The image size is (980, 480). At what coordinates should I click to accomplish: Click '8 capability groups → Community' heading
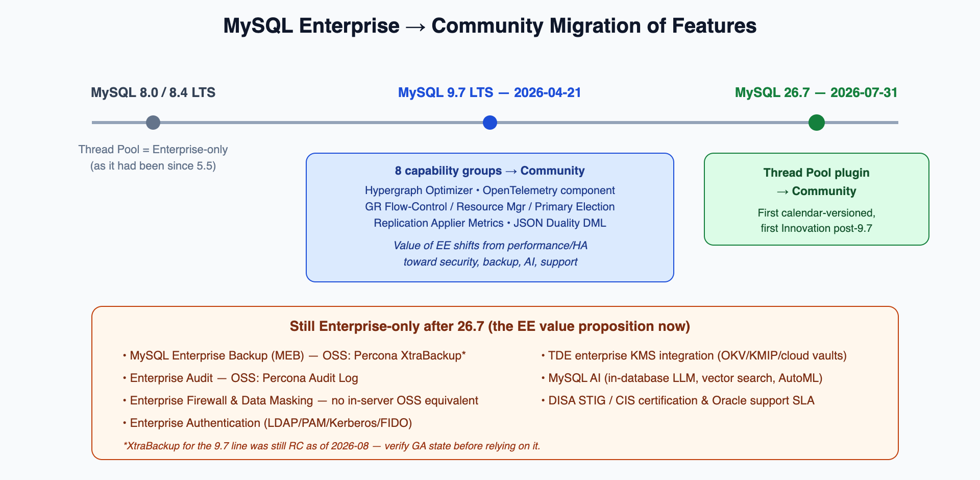coord(490,171)
